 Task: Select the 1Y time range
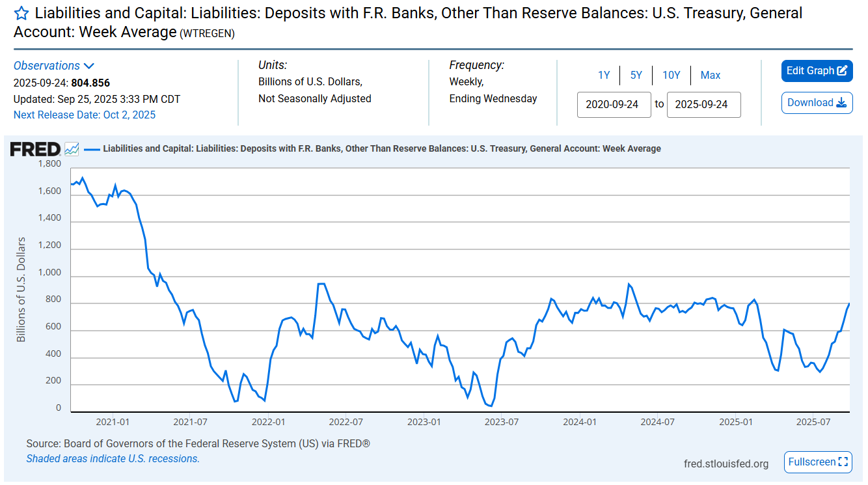(604, 76)
